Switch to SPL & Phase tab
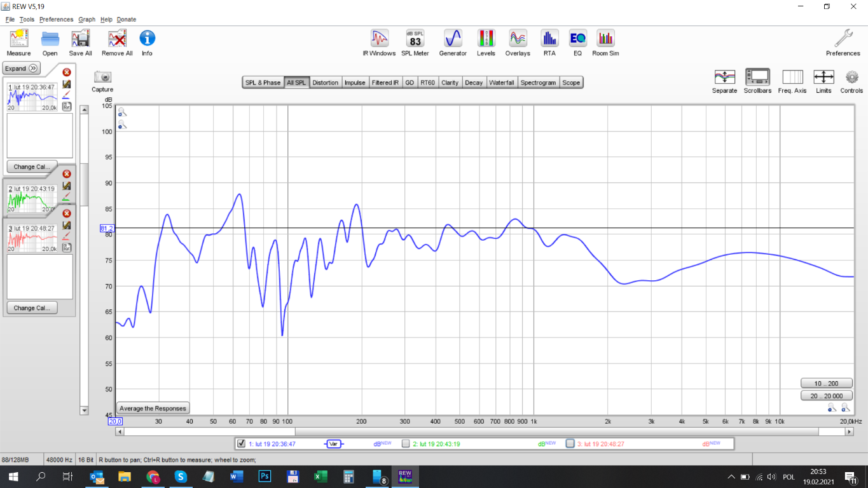Viewport: 868px width, 488px height. [x=263, y=83]
